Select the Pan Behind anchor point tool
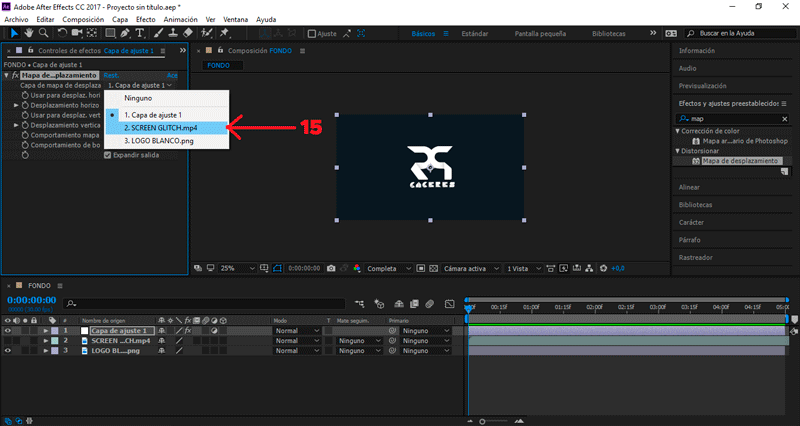This screenshot has height=426, width=800. click(x=92, y=33)
